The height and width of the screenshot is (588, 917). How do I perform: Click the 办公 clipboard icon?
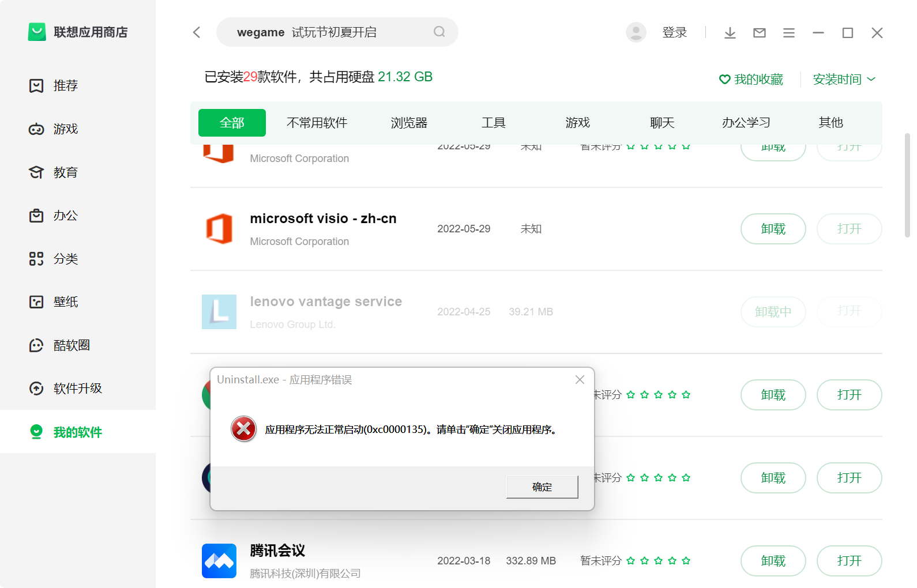point(36,216)
